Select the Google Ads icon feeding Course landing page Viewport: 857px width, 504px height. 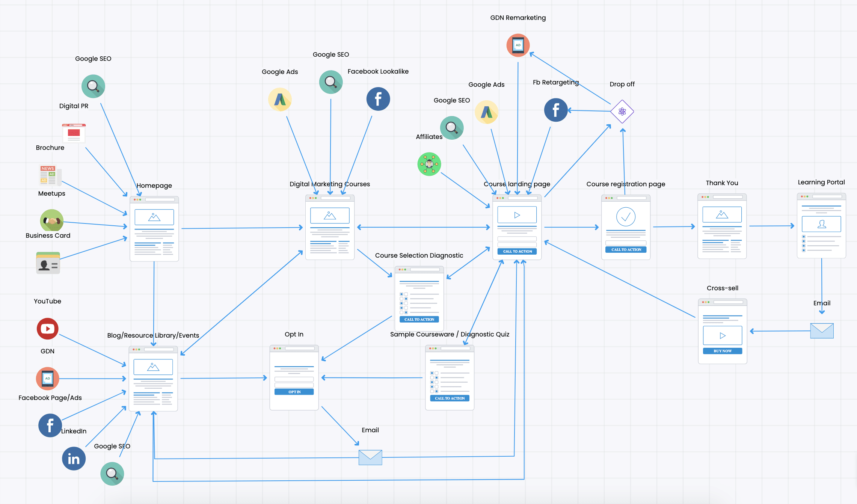point(486,112)
